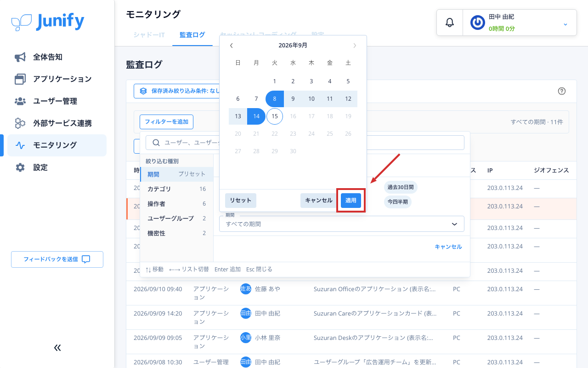Screen dimensions: 588x368
Task: Select September 1 in the calendar
Action: pyautogui.click(x=275, y=81)
